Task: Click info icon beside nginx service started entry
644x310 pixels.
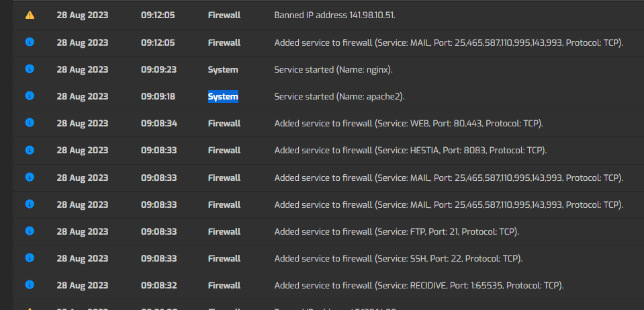Action: pos(30,69)
